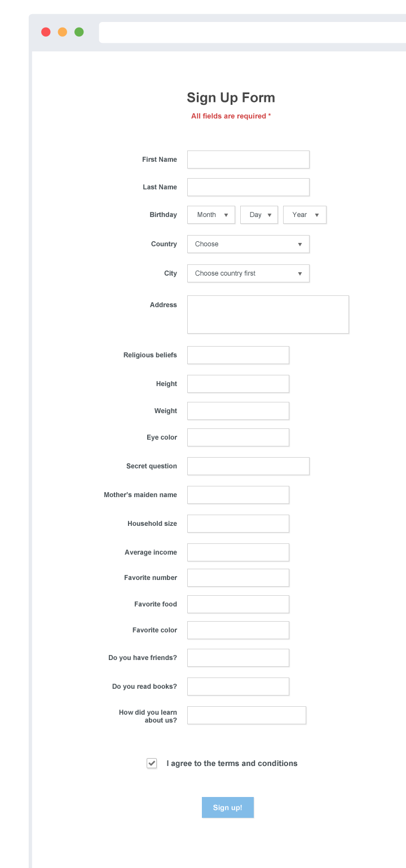This screenshot has width=406, height=868.
Task: Focus the Last Name field
Action: pyautogui.click(x=248, y=187)
